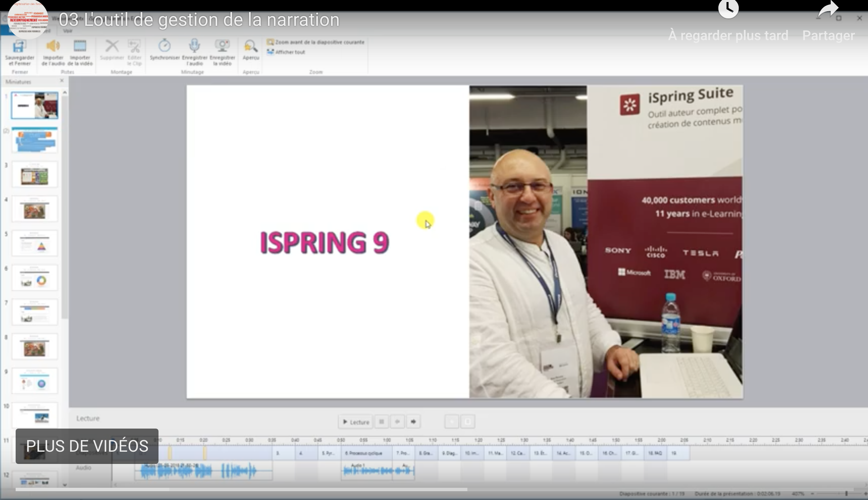868x500 pixels.
Task: Select slide 19 timeline segment
Action: point(679,453)
